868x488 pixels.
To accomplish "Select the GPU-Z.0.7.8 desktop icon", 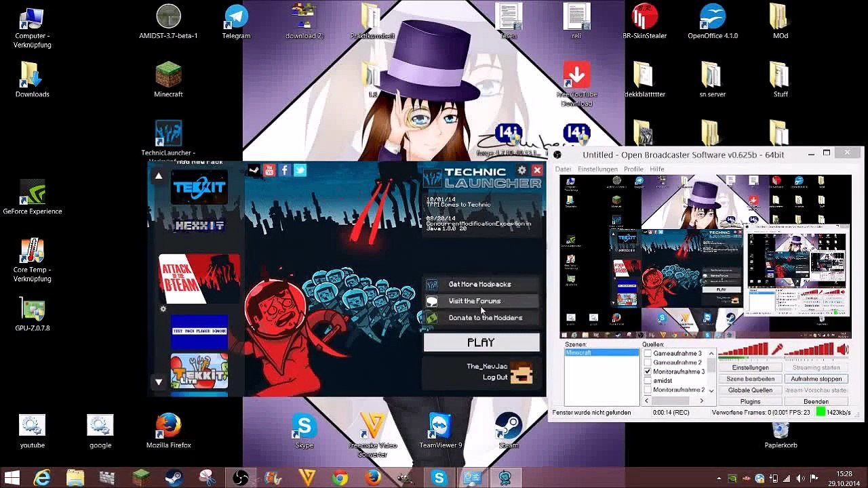I will tap(33, 314).
